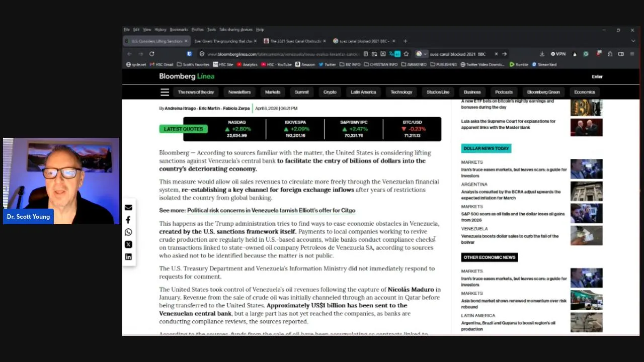Viewport: 644px width, 362px height.
Task: Open new tab with plus button
Action: tap(406, 41)
